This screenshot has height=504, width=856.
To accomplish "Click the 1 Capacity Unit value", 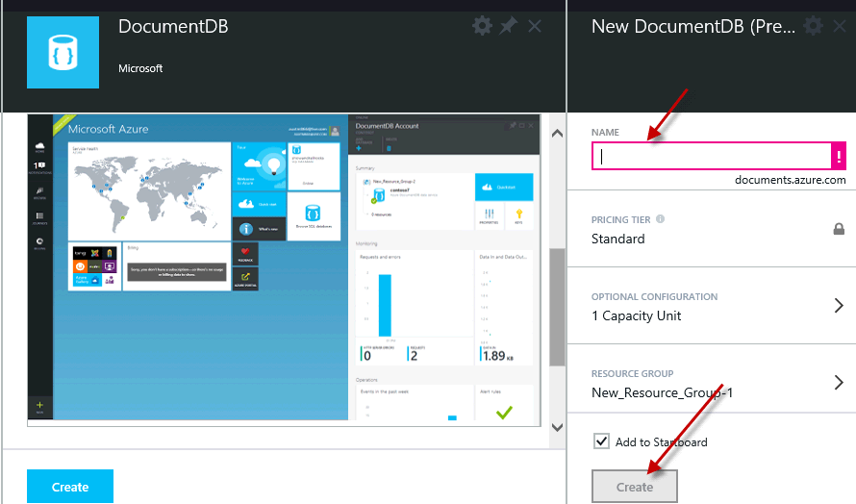I will click(636, 315).
